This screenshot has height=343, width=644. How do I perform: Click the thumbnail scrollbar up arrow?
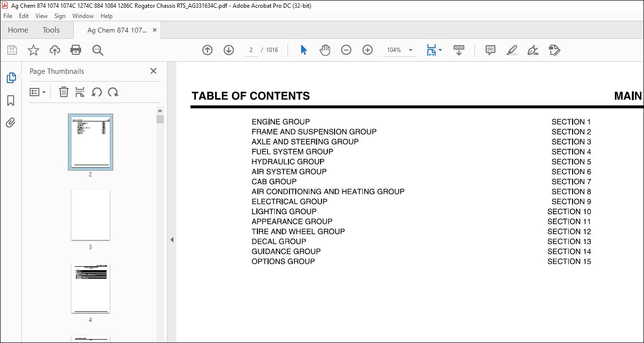pyautogui.click(x=160, y=111)
